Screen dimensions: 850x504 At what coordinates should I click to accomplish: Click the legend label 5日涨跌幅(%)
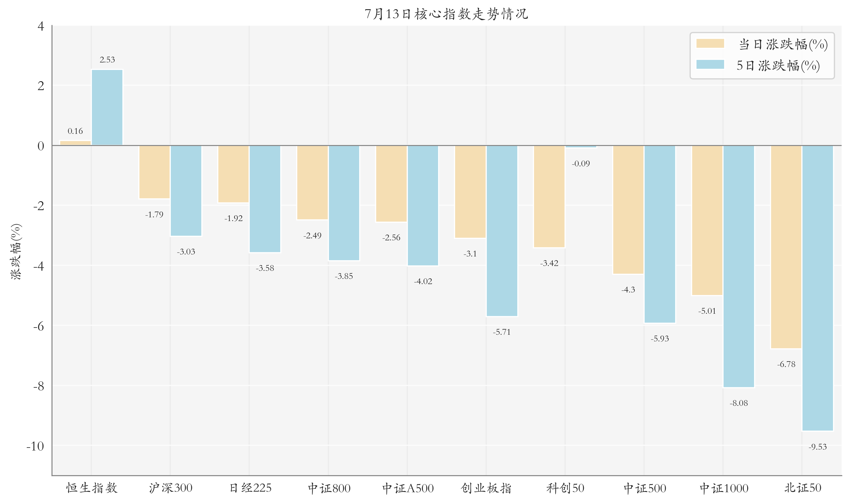coord(778,65)
